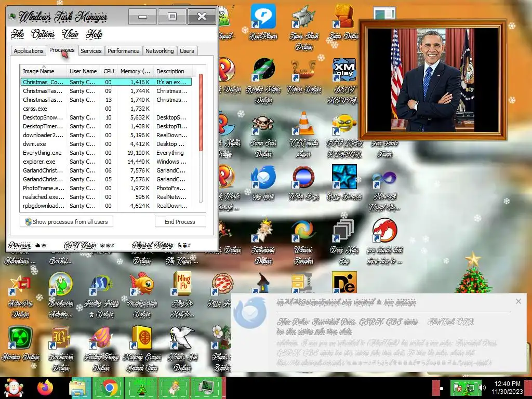Select the Task Manager taskbar button

207,388
